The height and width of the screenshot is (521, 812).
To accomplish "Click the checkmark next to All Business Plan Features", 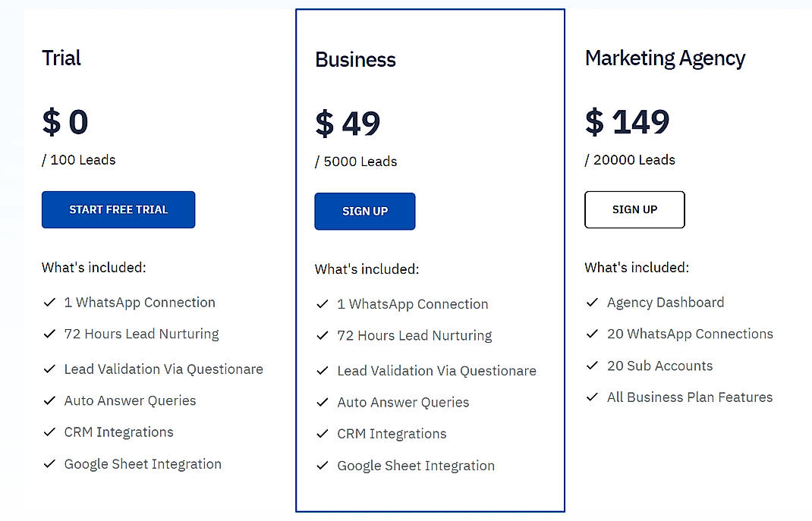I will pos(593,397).
